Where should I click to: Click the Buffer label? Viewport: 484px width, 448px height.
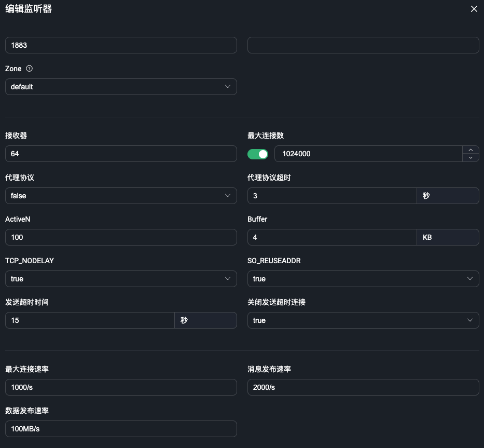[x=257, y=219]
